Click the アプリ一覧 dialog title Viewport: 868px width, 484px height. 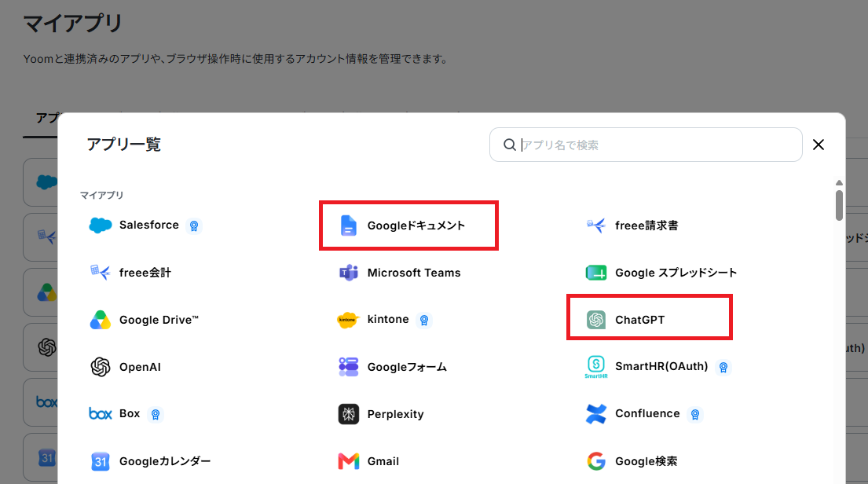point(123,145)
